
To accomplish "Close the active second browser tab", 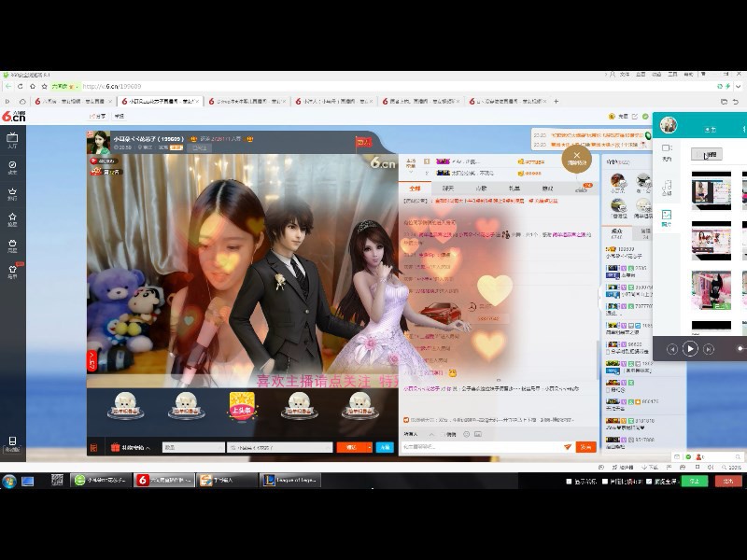I will click(x=197, y=102).
